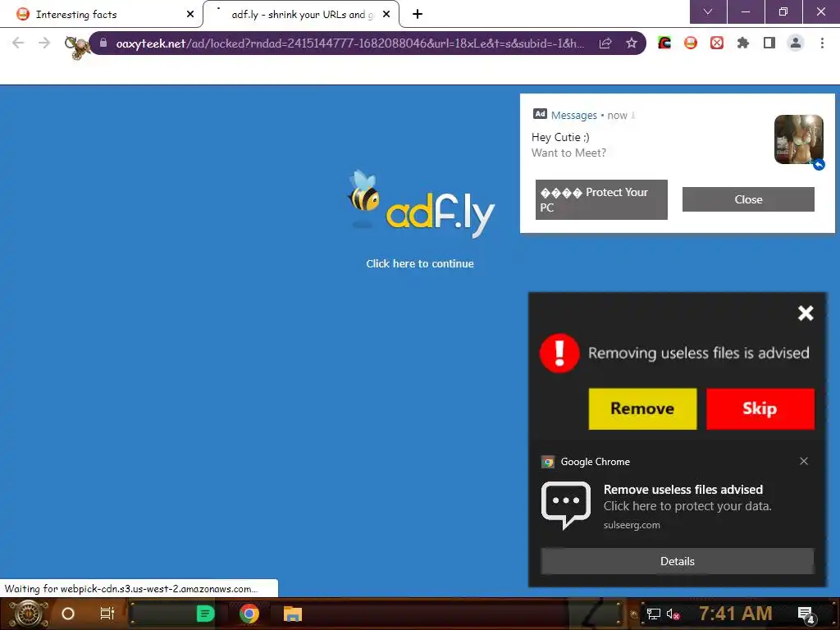Open Task View on the taskbar
The width and height of the screenshot is (840, 630).
(x=107, y=614)
